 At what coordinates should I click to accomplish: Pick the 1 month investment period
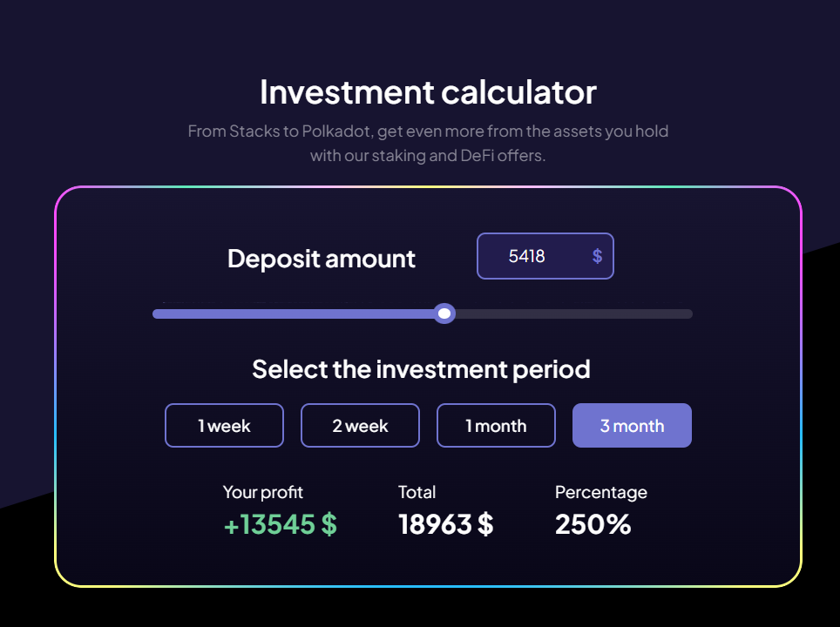pyautogui.click(x=496, y=426)
